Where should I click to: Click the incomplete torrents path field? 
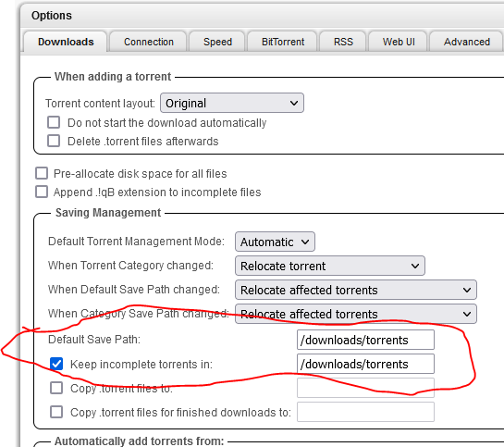[365, 364]
